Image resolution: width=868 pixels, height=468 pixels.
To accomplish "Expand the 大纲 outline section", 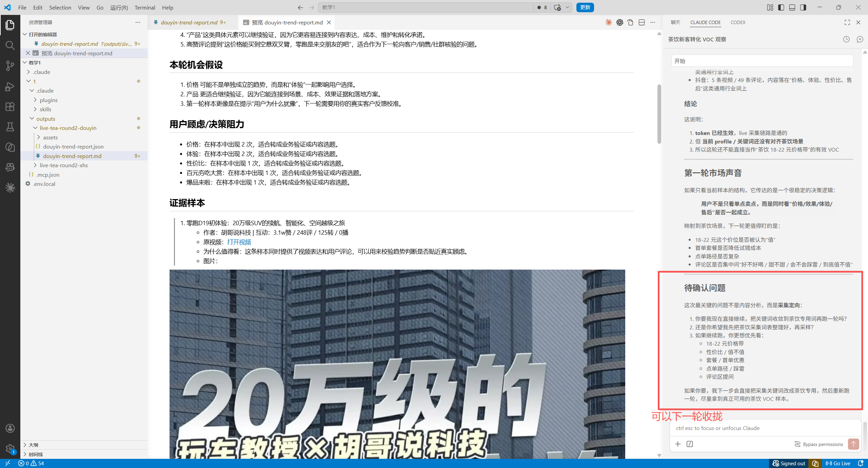I will [x=33, y=445].
